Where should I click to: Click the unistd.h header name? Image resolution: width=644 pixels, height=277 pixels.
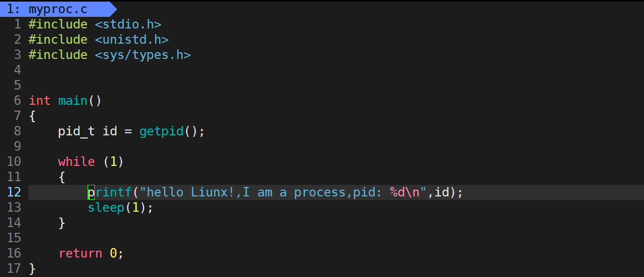click(x=132, y=39)
